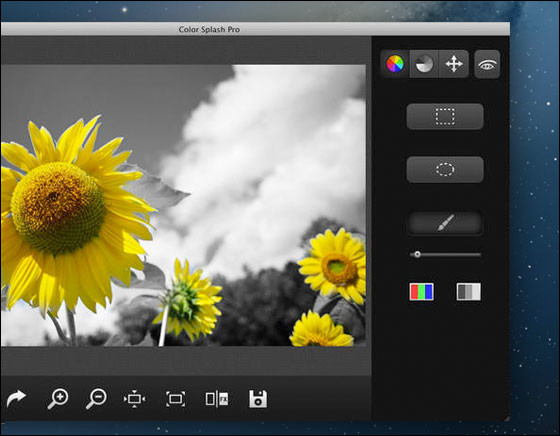
Task: Zoom out with magnifier minus icon
Action: [96, 399]
